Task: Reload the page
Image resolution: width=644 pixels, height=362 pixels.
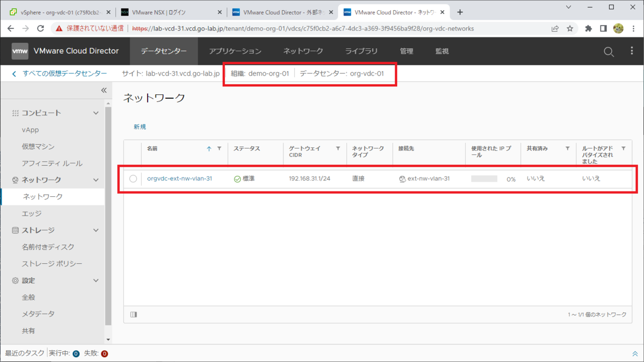Action: pyautogui.click(x=42, y=28)
